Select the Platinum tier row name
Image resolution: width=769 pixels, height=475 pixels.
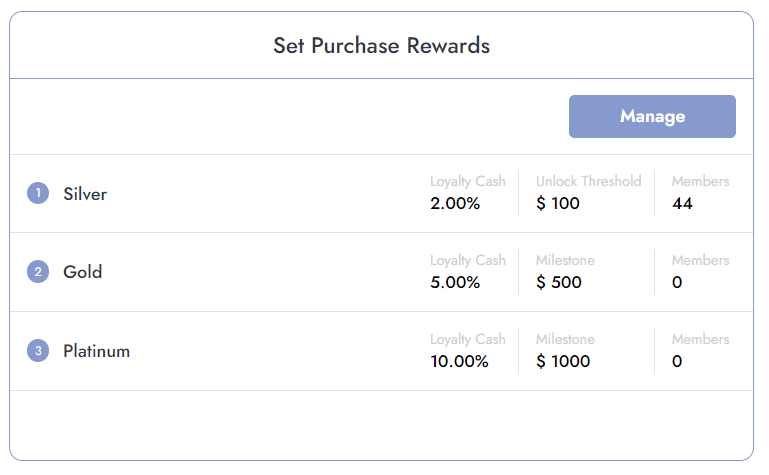pyautogui.click(x=97, y=351)
